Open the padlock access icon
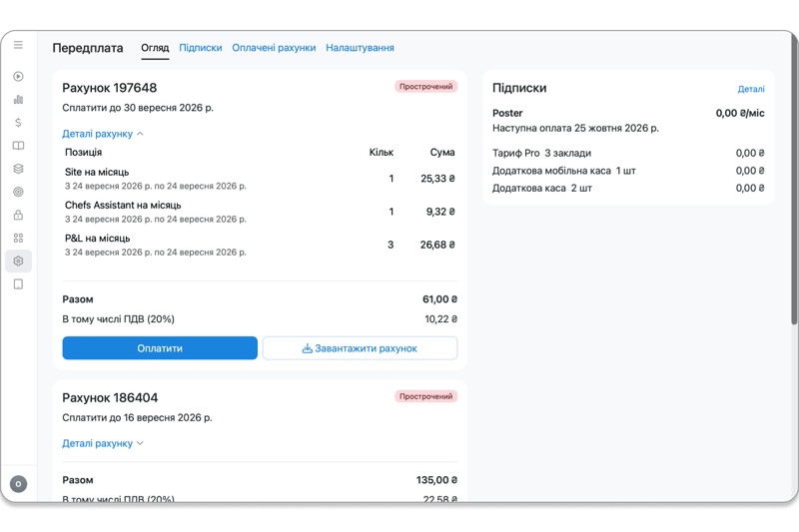 point(18,215)
